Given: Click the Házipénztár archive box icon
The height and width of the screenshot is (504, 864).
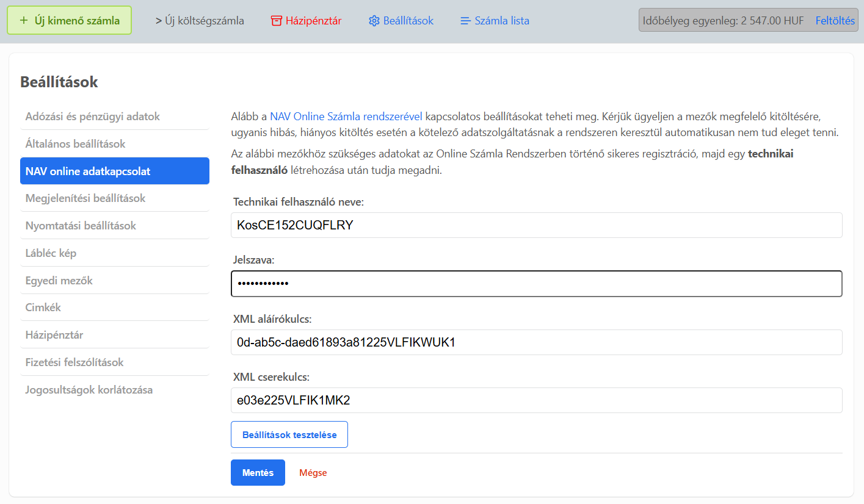Looking at the screenshot, I should point(277,21).
